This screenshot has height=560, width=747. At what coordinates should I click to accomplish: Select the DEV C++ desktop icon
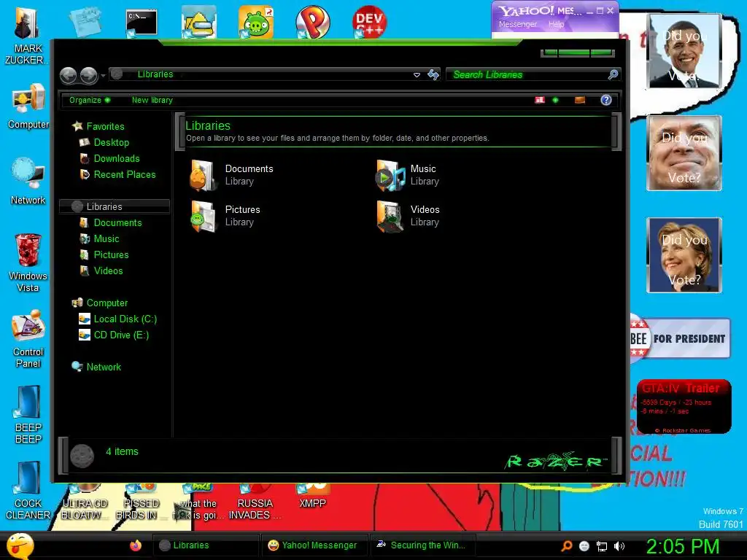click(x=369, y=22)
